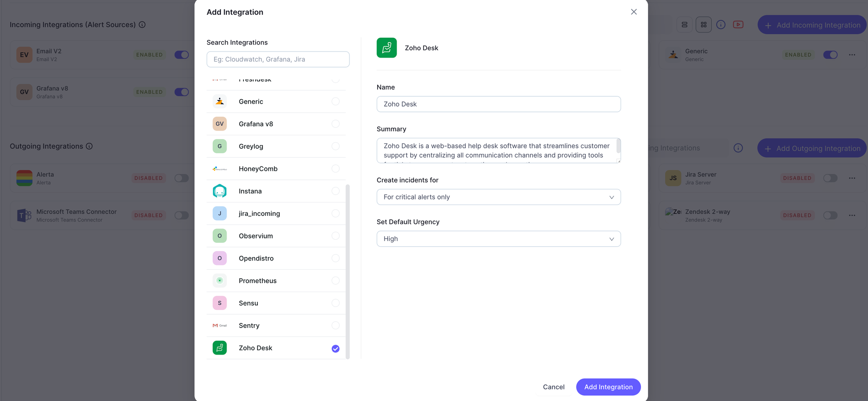This screenshot has width=868, height=401.
Task: Click the Sentry Gmail-style icon
Action: click(x=220, y=326)
